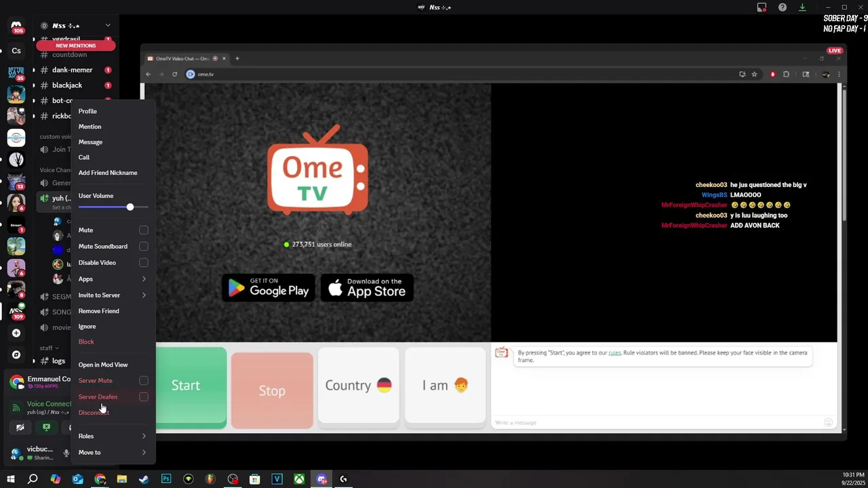This screenshot has width=868, height=488.
Task: Click the green download update icon
Action: pos(802,7)
